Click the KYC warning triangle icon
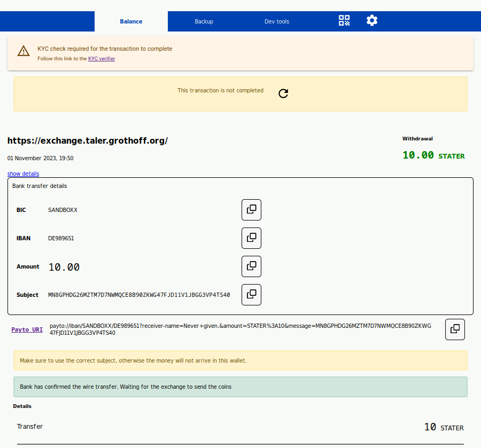Screen dimensions: 481x448 24,51
